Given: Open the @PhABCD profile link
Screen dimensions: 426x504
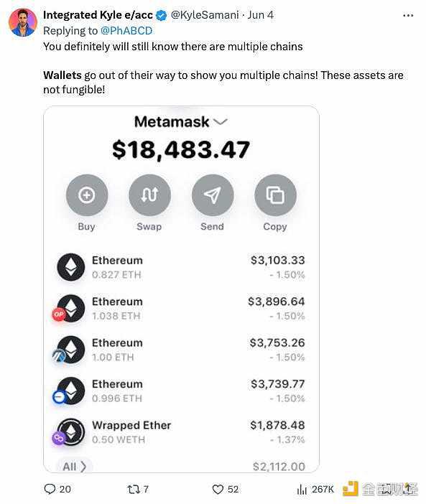Looking at the screenshot, I should click(x=126, y=31).
